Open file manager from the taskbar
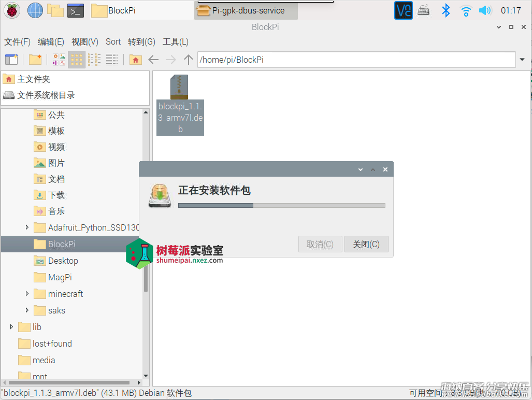 point(55,10)
